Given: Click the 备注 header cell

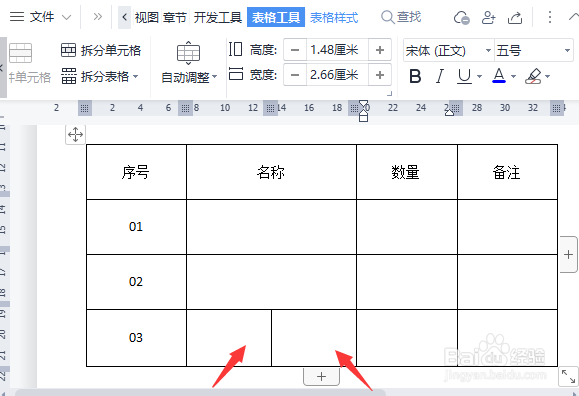Looking at the screenshot, I should tap(507, 172).
